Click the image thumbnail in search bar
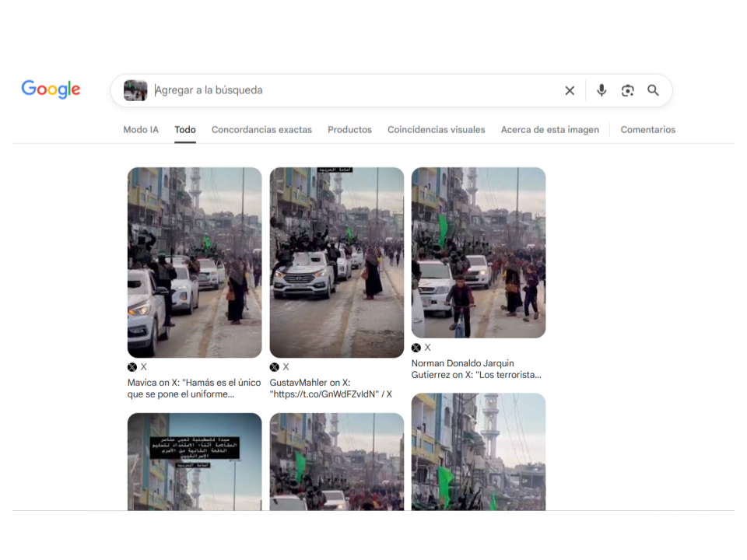Viewport: 747px width, 560px height. (135, 90)
